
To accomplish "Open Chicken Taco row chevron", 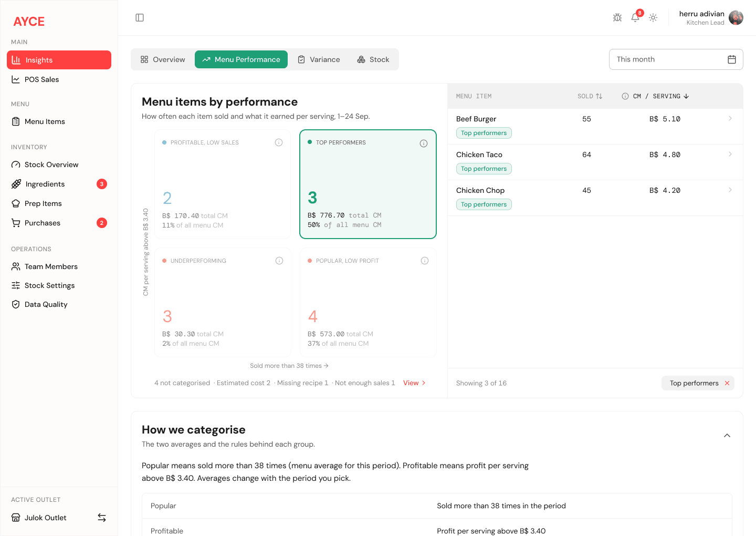I will (730, 154).
